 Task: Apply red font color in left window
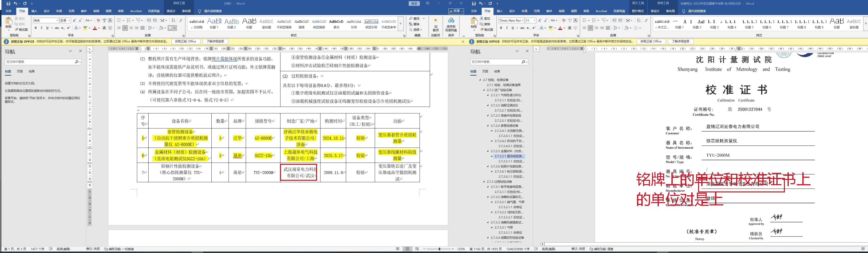pos(95,28)
